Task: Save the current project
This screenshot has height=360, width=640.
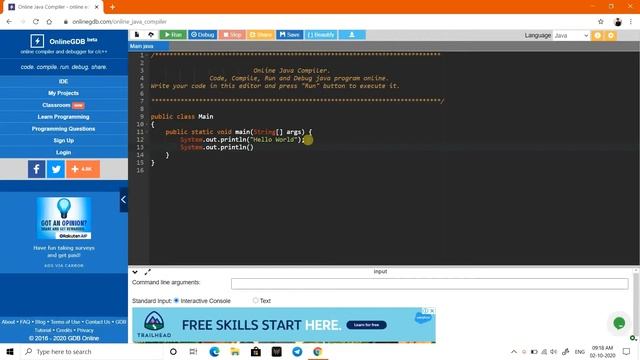Action: 289,35
